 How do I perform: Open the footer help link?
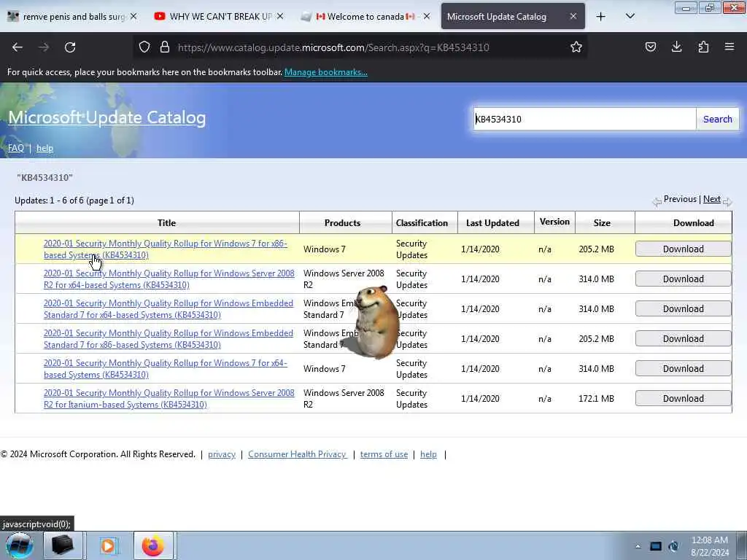(x=428, y=454)
